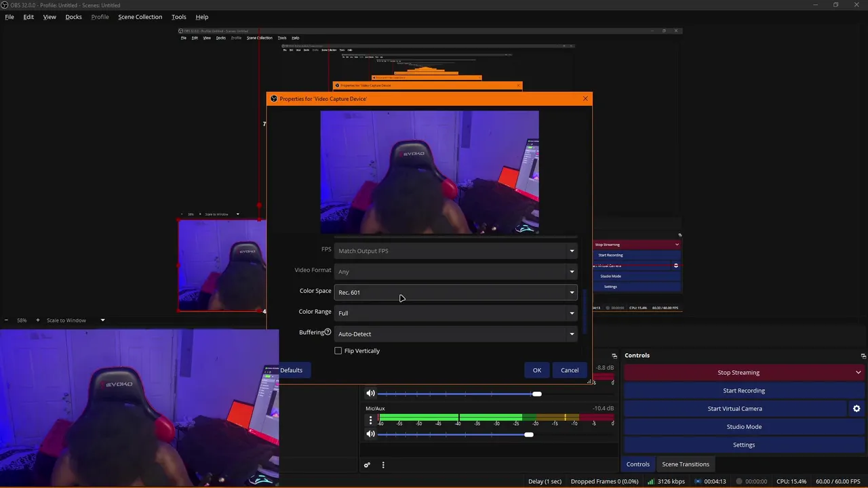Open the Help menu

click(x=202, y=17)
